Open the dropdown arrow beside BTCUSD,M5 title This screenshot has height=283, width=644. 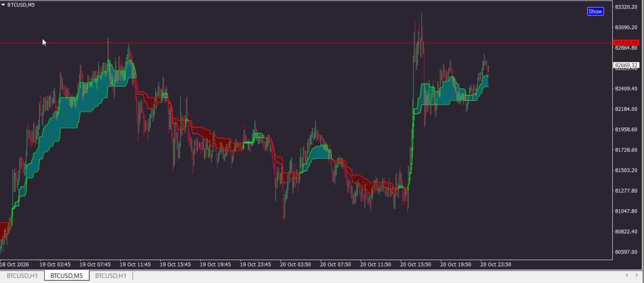[x=4, y=5]
